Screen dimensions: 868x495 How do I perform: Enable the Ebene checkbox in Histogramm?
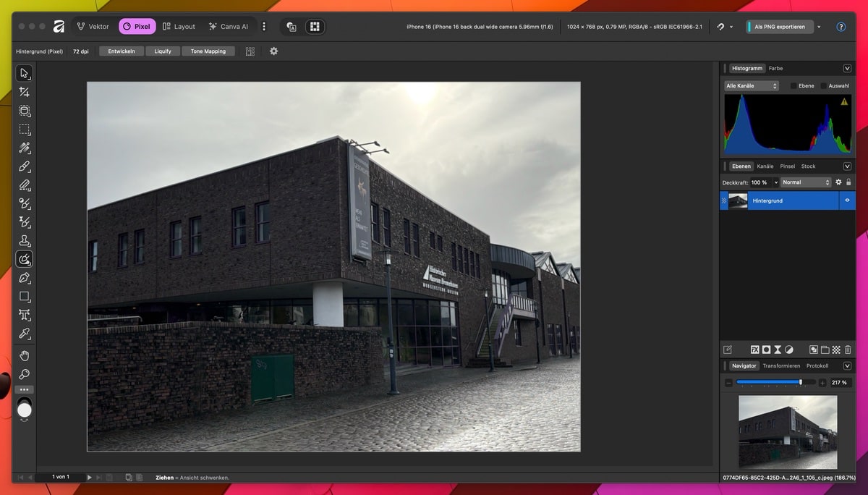(793, 86)
